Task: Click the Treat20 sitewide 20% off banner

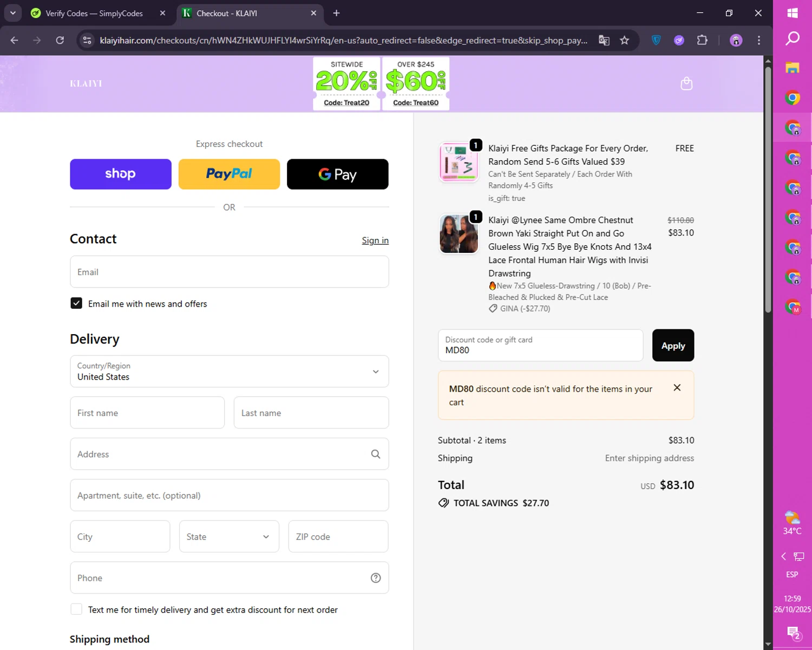Action: (x=346, y=83)
